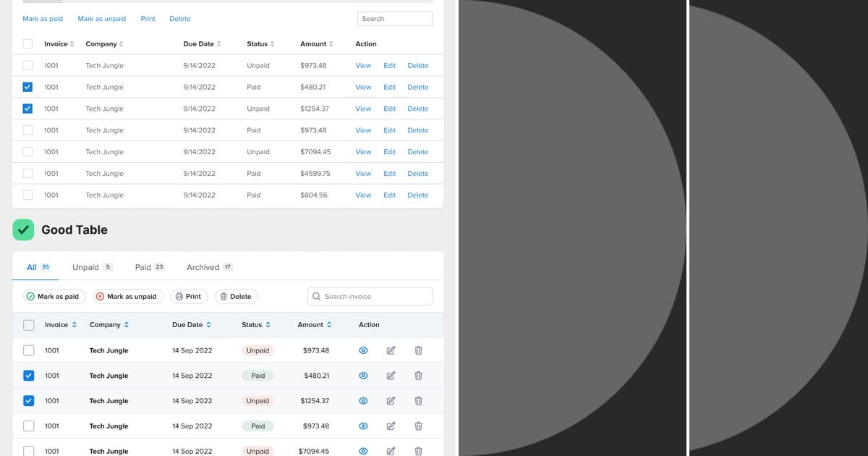Click the Delete link in the top table toolbar
This screenshot has height=456, width=868.
coord(179,18)
